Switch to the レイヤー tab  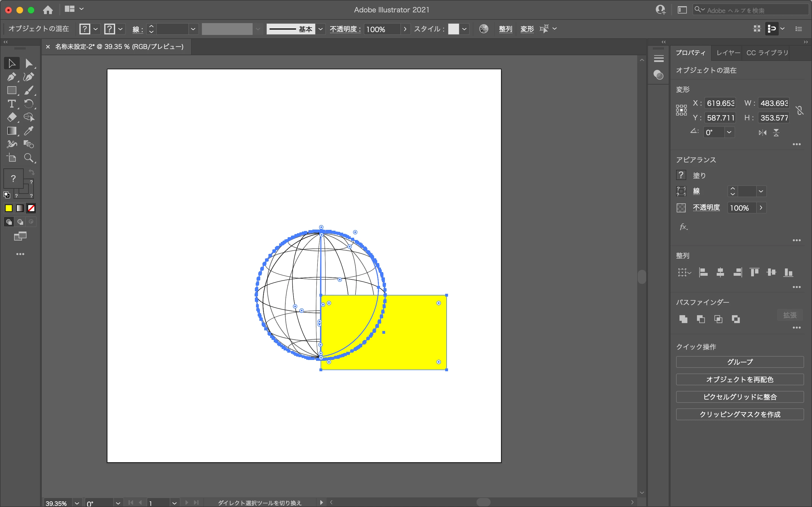pos(728,53)
